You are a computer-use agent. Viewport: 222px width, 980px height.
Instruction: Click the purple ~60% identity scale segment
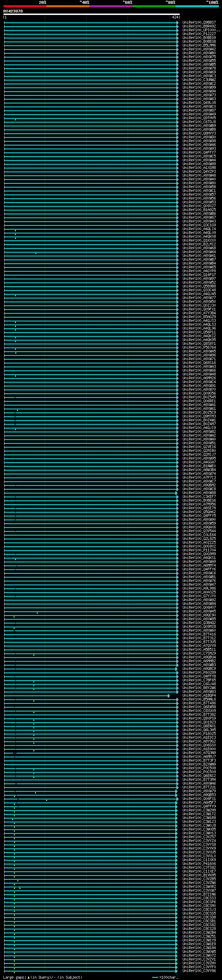[x=111, y=6]
